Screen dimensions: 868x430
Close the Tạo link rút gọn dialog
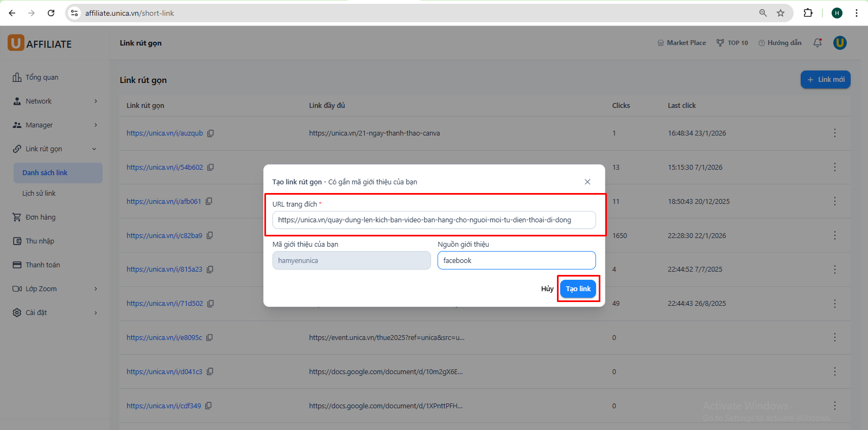587,182
